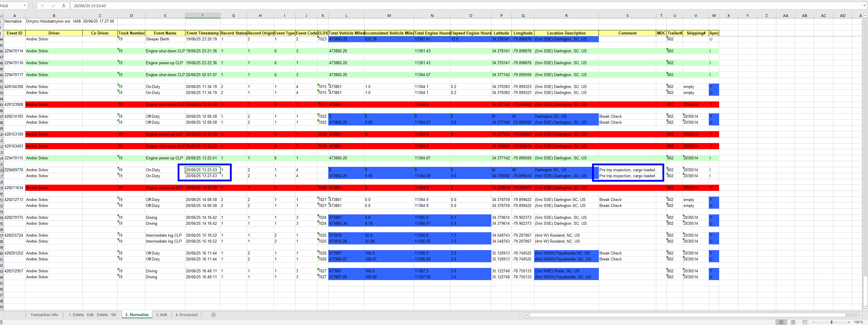Click 'Sleeper Berth' event name cell
The width and height of the screenshot is (868, 325).
(165, 39)
